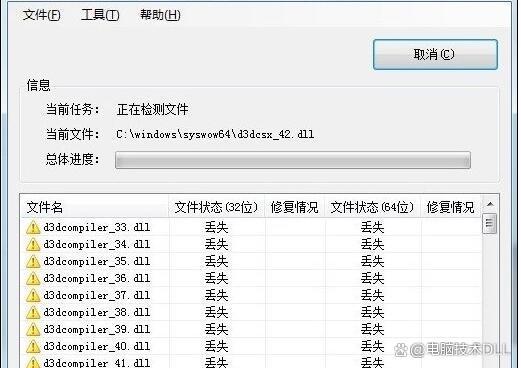The width and height of the screenshot is (521, 368).
Task: Click warning icon for d3dcompiler_41.dll
Action: (x=33, y=363)
